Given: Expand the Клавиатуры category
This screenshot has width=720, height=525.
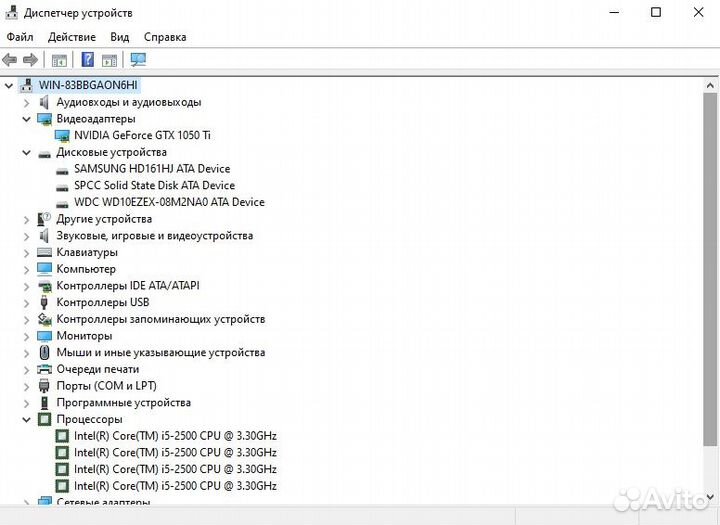Looking at the screenshot, I should coord(26,253).
